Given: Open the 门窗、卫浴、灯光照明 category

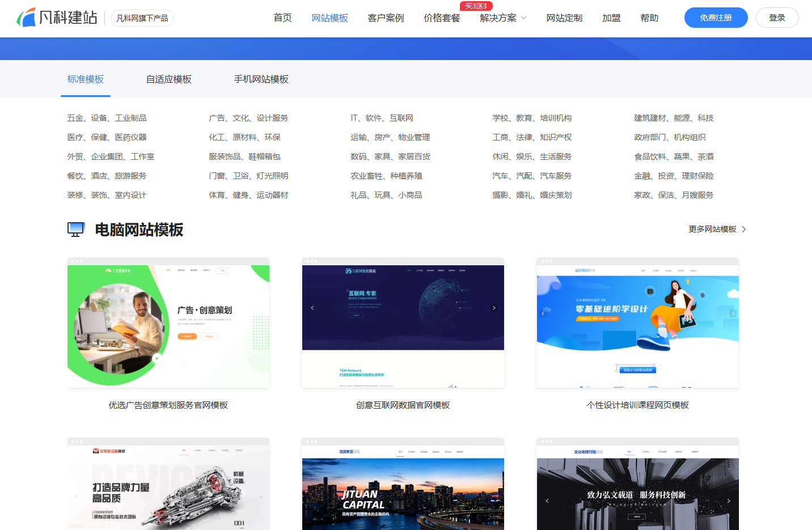Looking at the screenshot, I should (x=248, y=176).
